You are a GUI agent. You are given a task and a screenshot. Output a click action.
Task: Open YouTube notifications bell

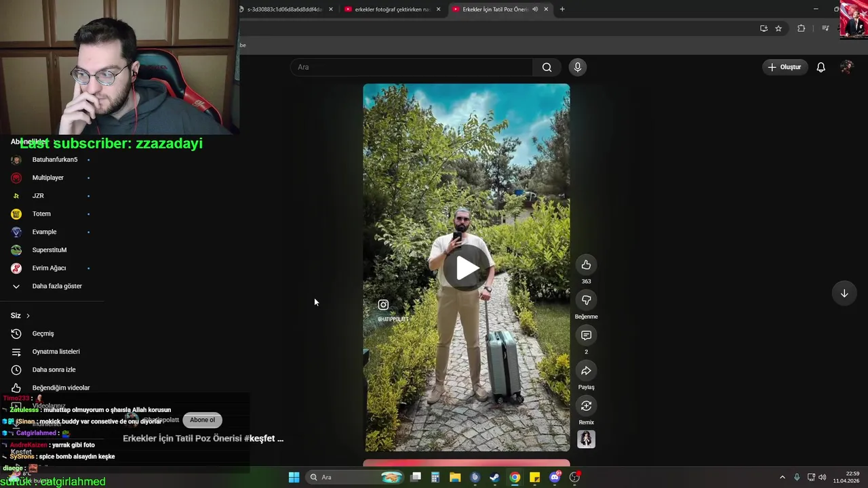(x=821, y=67)
